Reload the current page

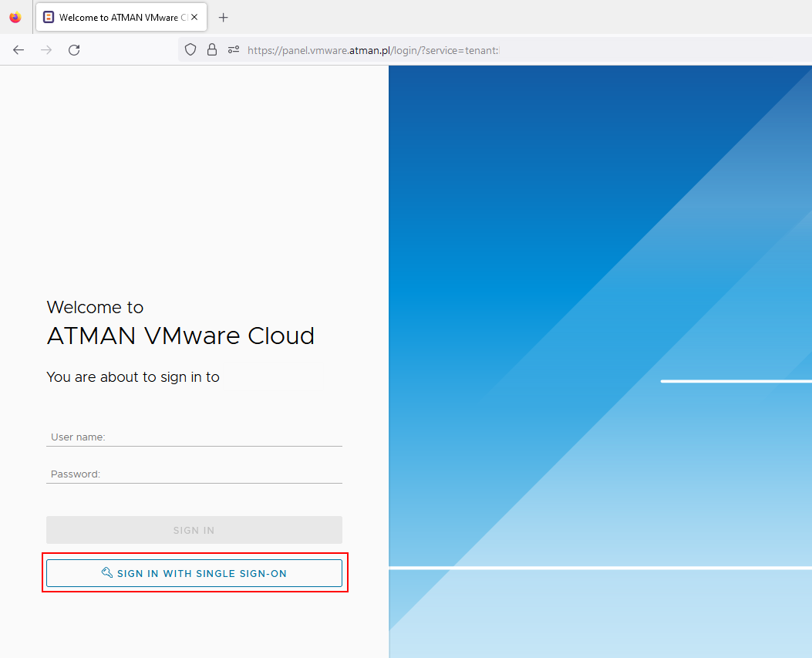[x=74, y=49]
